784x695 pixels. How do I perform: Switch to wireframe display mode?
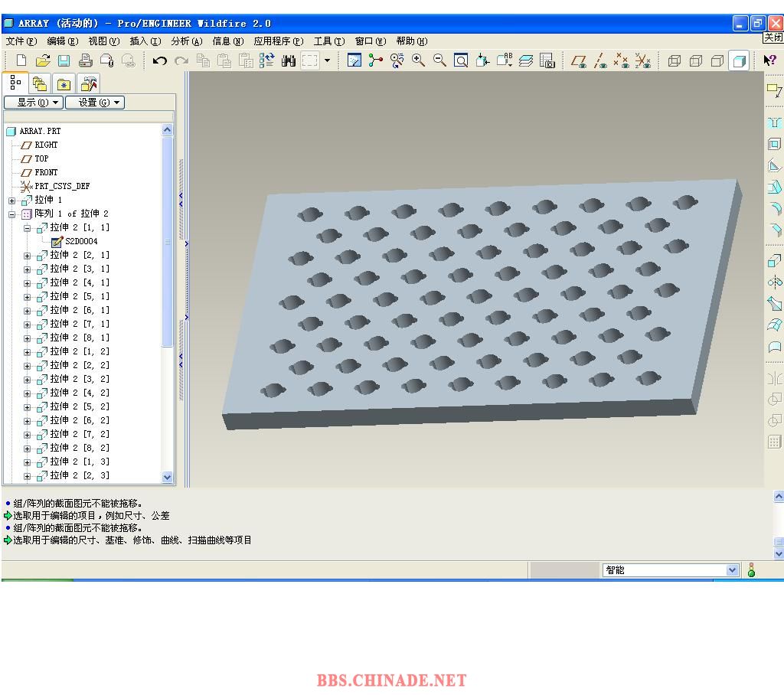(675, 61)
